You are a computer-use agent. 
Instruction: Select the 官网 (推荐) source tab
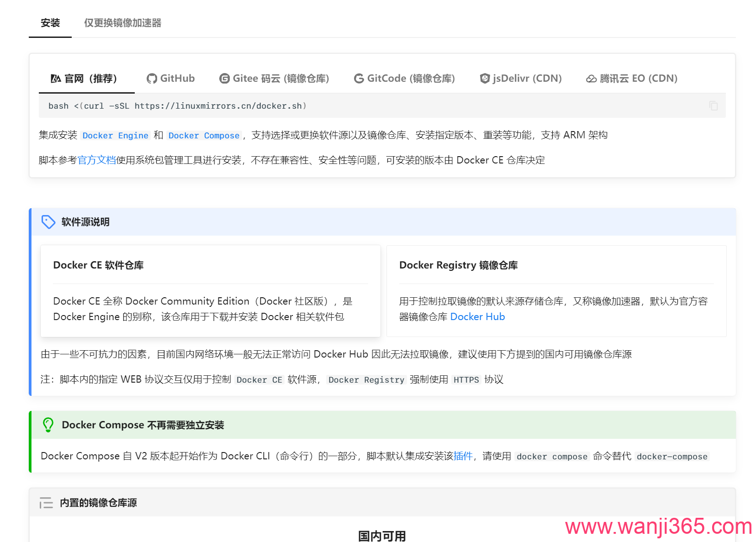pos(86,79)
